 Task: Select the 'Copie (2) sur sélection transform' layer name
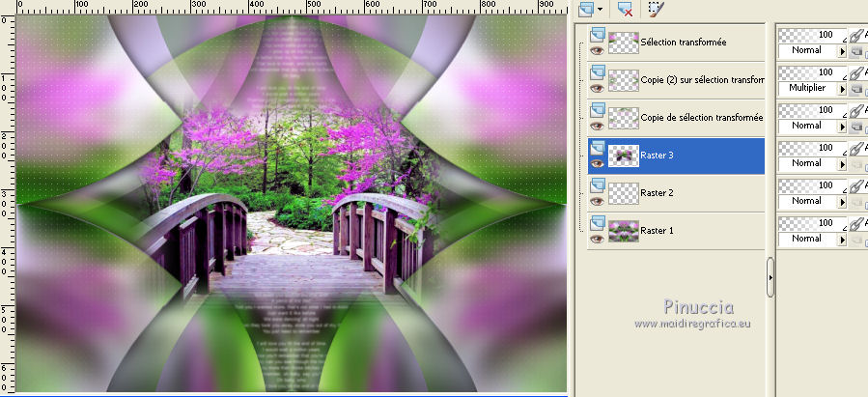[x=703, y=80]
